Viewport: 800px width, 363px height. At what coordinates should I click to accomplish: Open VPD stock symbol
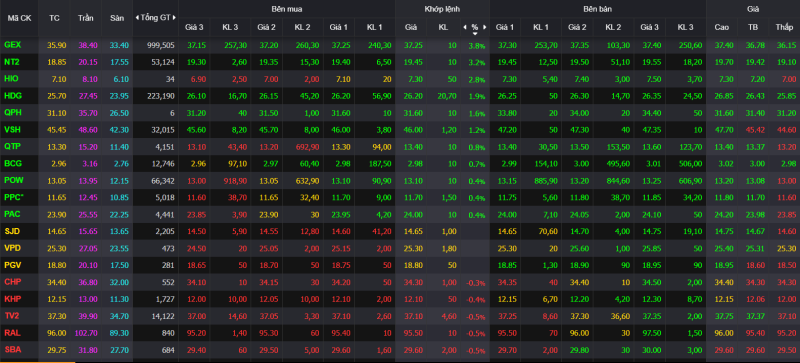12,248
